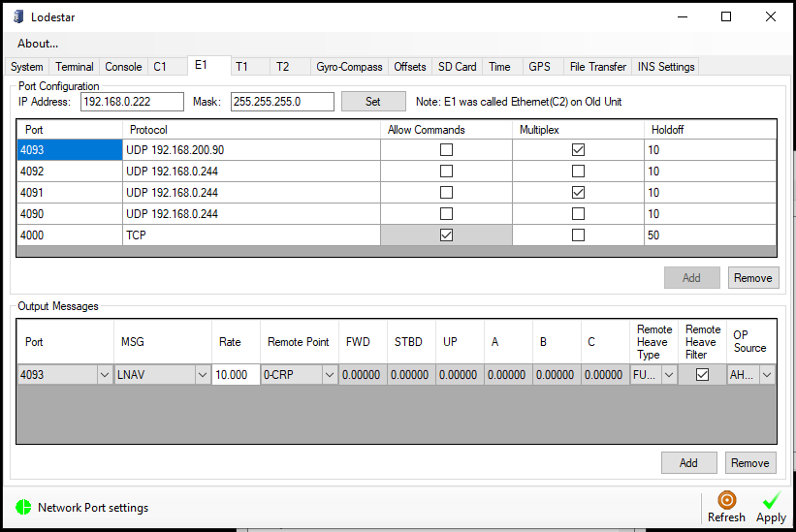796x532 pixels.
Task: Toggle the Remote Heave Filter checkbox
Action: (703, 375)
